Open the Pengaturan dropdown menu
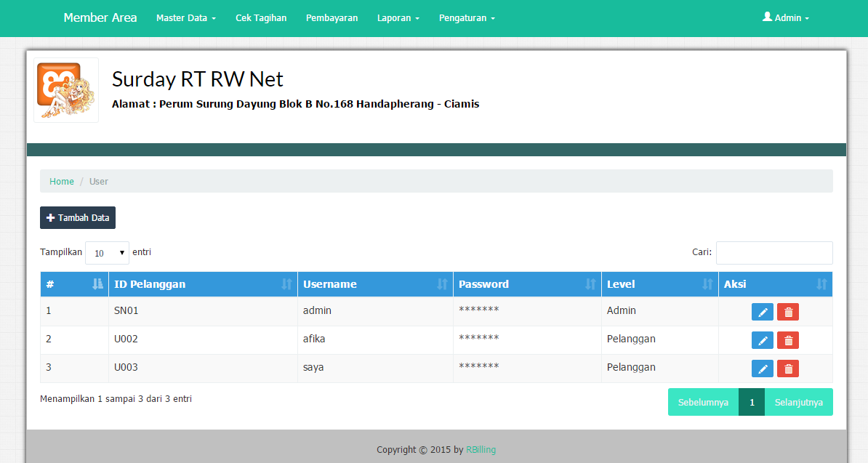 pos(467,18)
